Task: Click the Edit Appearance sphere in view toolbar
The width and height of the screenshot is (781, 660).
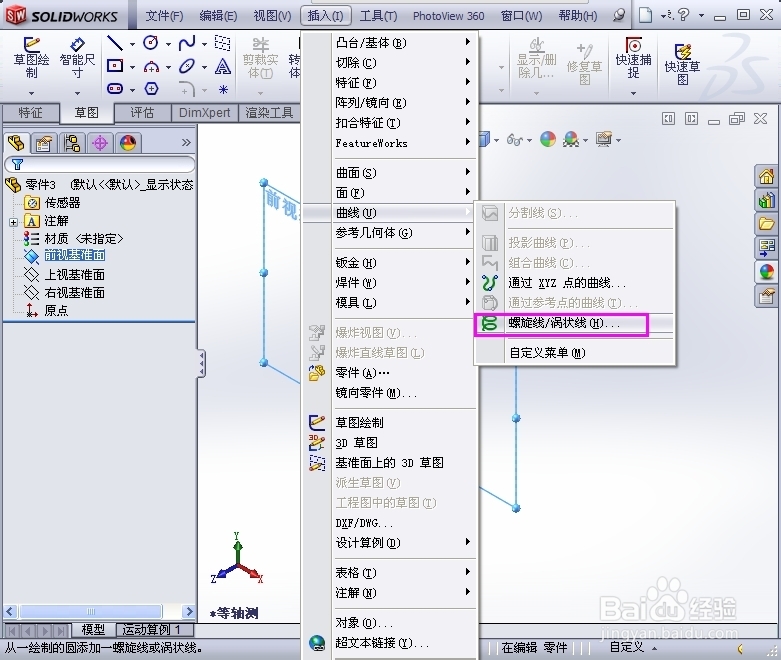Action: [x=548, y=139]
